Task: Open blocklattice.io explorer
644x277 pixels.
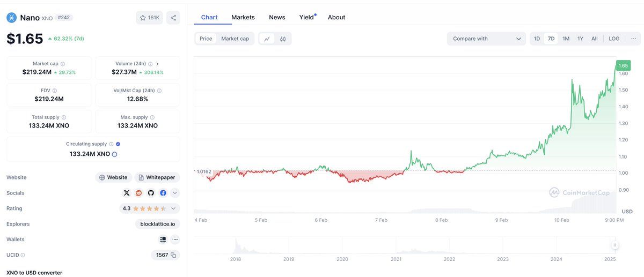Action: (157, 224)
